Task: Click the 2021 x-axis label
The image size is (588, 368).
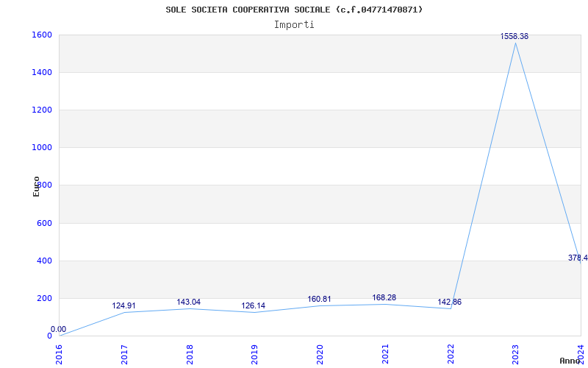Action: [x=385, y=355]
